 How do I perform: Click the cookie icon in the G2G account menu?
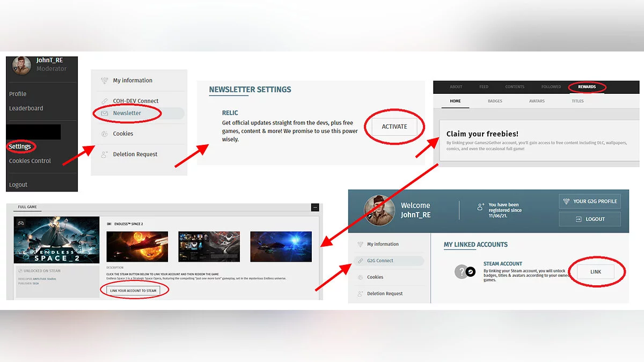pos(360,277)
